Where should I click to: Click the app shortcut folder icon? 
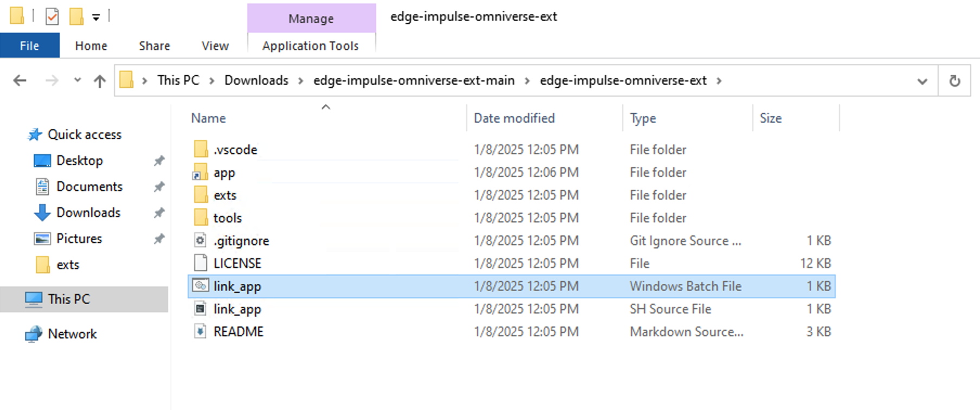200,172
